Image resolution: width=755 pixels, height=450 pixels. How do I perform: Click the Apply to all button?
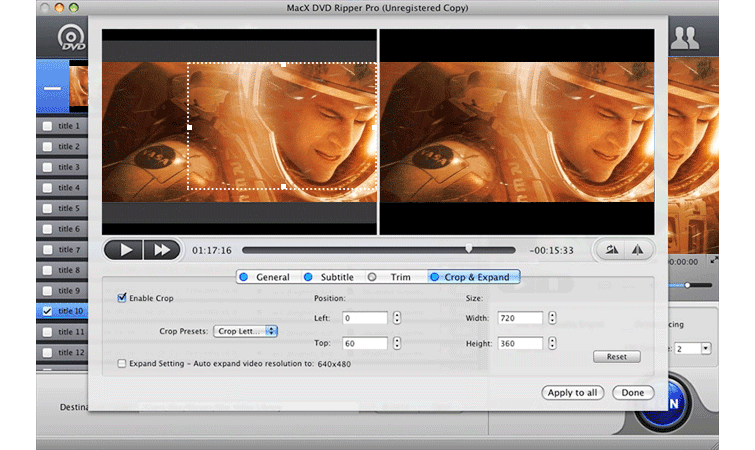click(572, 393)
